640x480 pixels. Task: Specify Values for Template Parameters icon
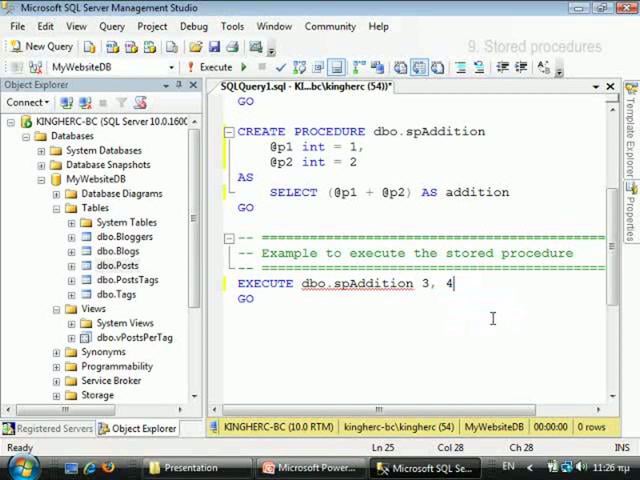544,67
